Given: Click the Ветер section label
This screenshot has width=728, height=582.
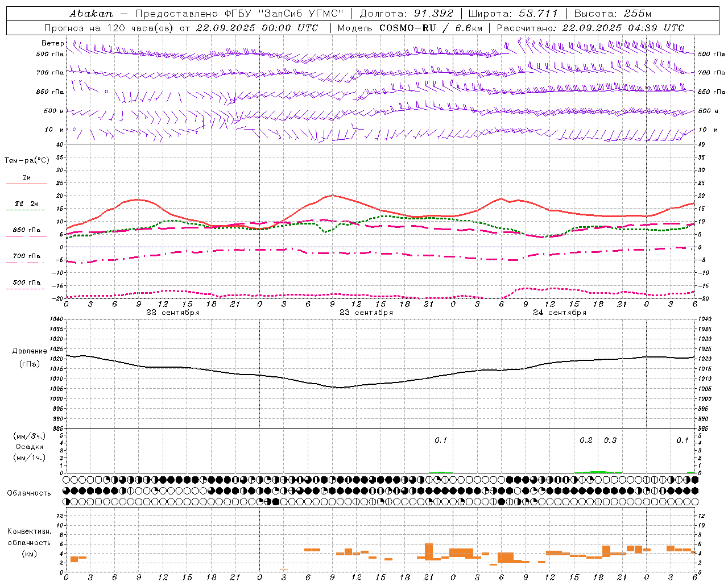Looking at the screenshot, I should pyautogui.click(x=53, y=43).
